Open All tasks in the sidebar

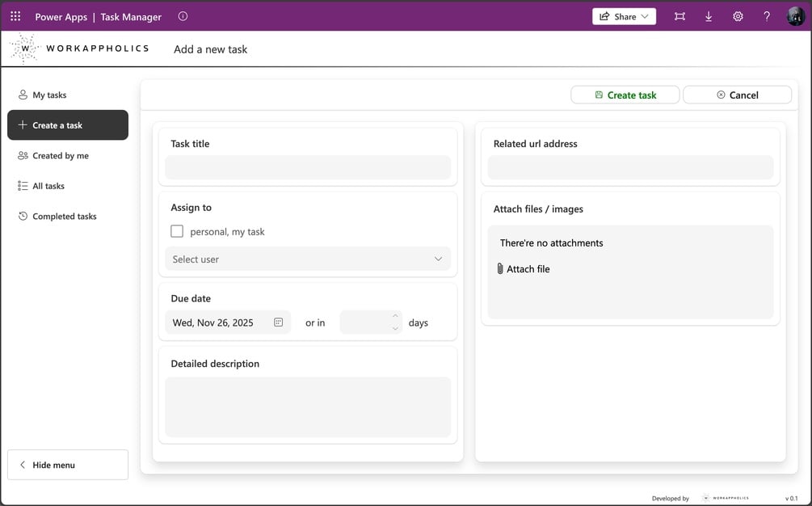click(x=48, y=186)
